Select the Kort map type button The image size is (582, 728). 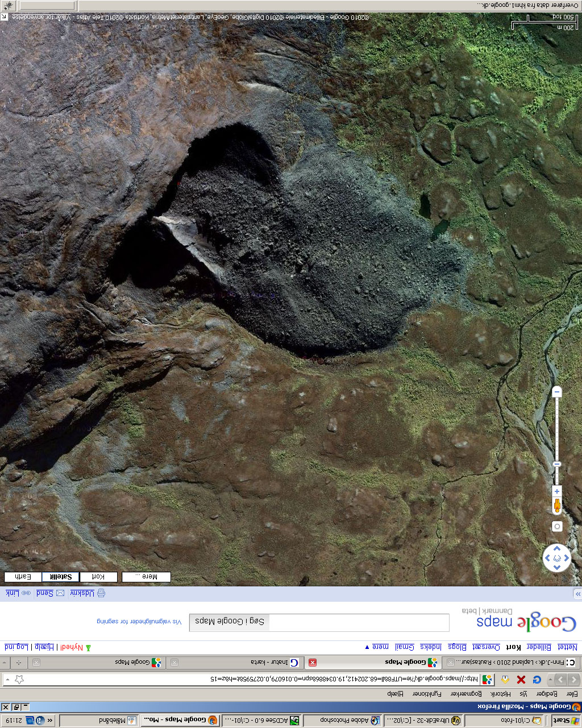point(99,577)
